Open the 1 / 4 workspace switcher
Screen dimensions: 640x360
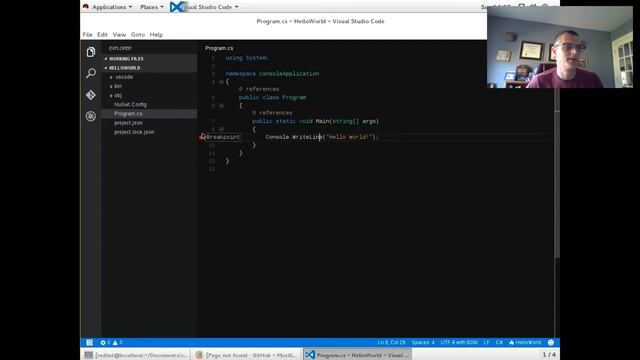pos(549,355)
